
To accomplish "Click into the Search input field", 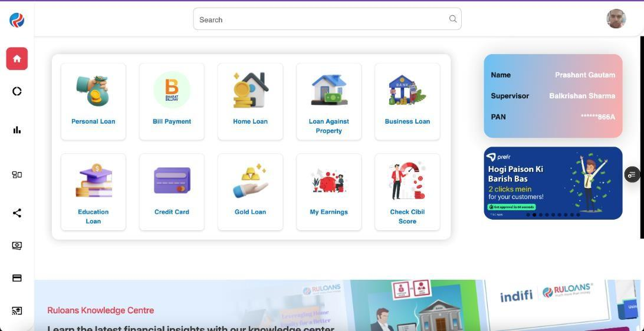I will click(327, 19).
